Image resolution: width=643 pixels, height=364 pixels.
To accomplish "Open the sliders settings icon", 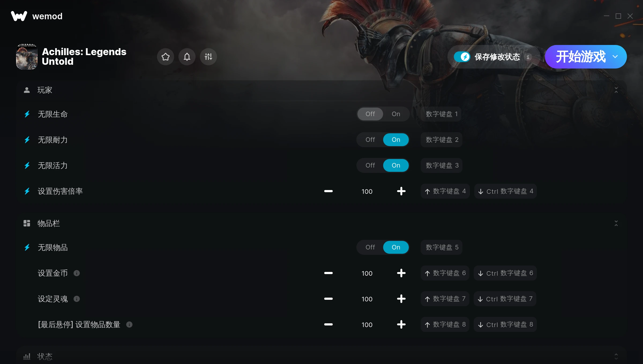I will (208, 57).
